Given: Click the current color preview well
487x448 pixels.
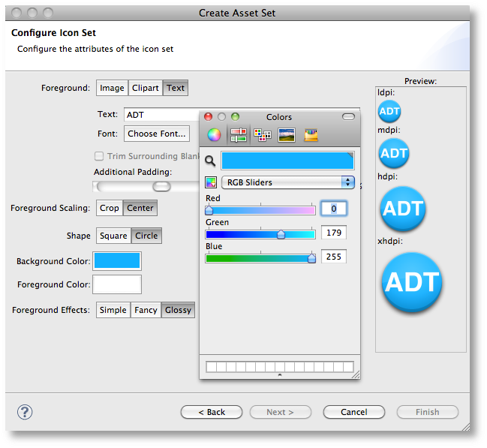Looking at the screenshot, I should click(x=287, y=161).
